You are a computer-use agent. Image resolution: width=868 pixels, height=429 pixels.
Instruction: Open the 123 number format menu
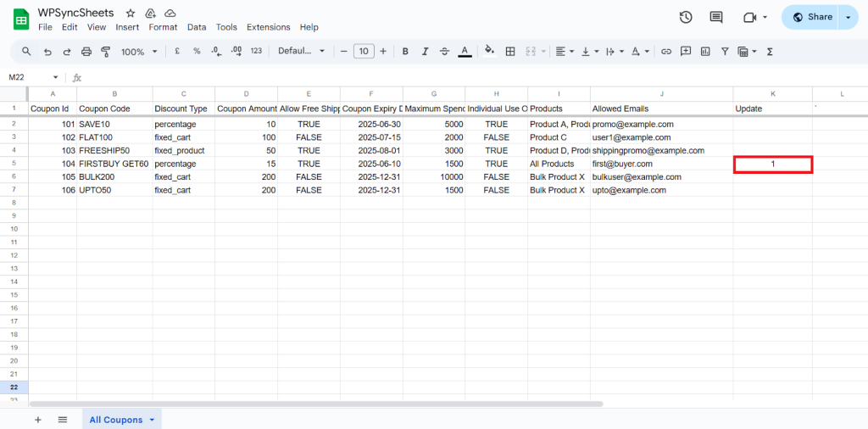tap(256, 51)
